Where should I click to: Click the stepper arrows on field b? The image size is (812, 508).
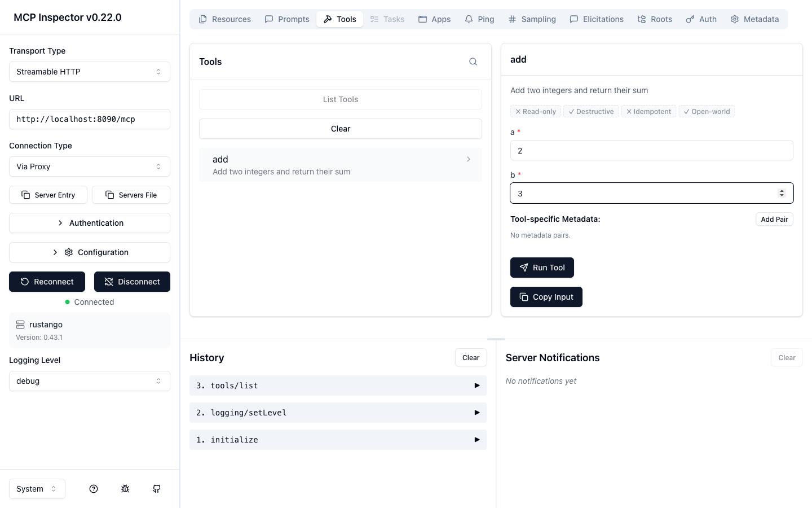click(782, 193)
